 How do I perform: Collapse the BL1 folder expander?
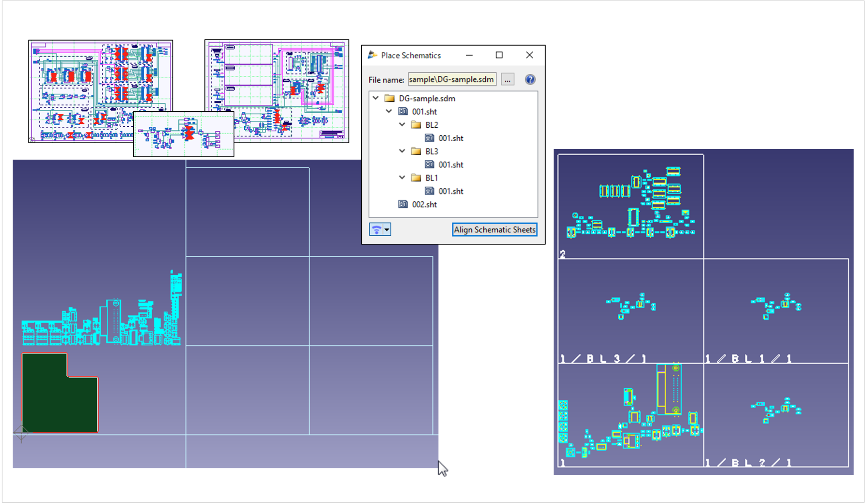pyautogui.click(x=402, y=178)
